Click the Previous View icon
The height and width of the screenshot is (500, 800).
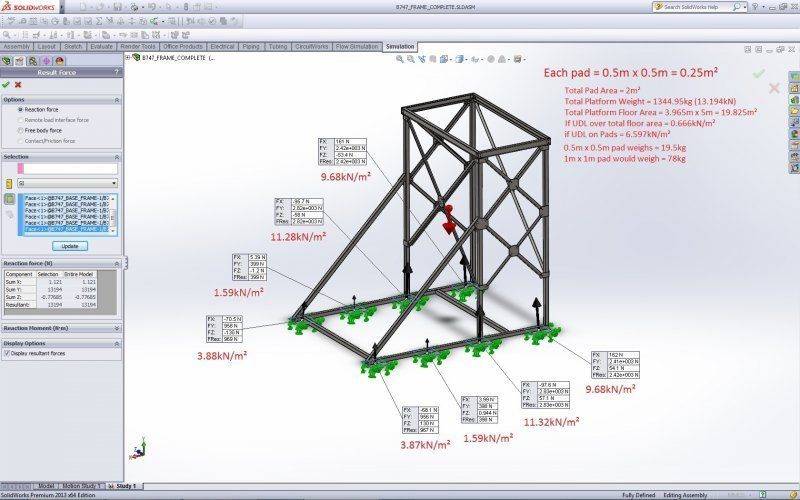422,59
